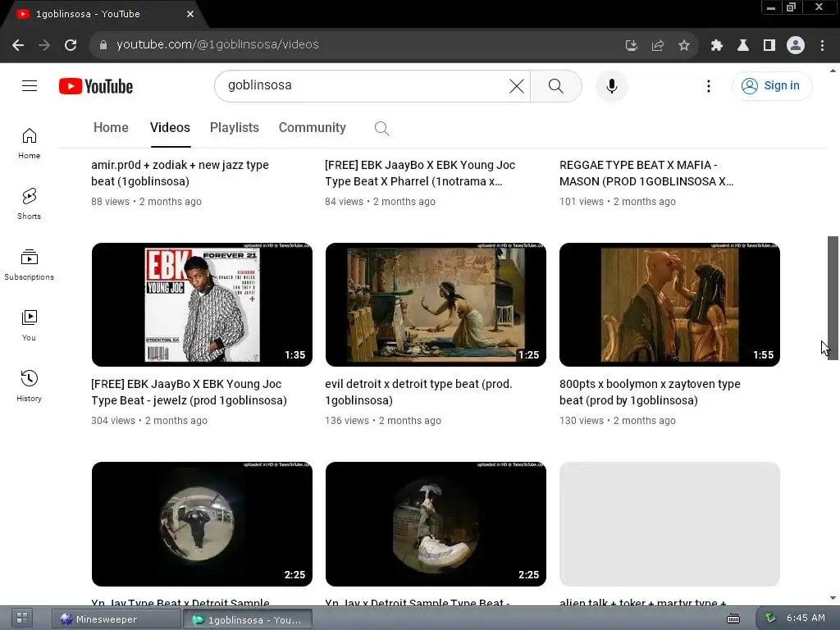Screen dimensions: 840x630
Task: Open YouTube settings three-dot menu
Action: point(708,85)
